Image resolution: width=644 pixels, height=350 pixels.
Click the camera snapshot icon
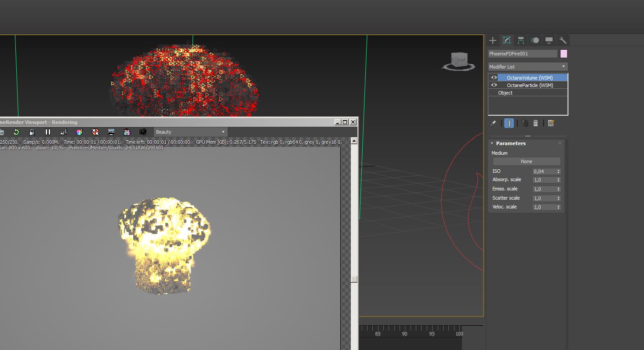tap(143, 132)
